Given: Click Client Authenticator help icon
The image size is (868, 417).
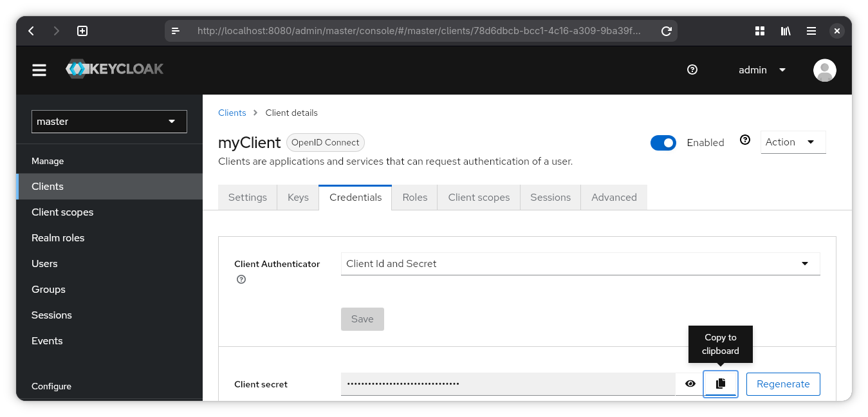Looking at the screenshot, I should tap(241, 279).
